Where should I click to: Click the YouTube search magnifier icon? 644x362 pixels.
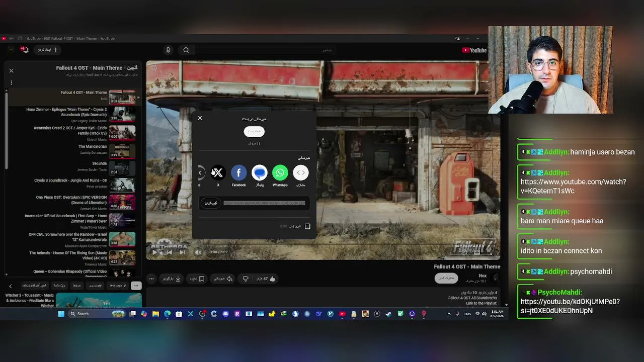pos(186,50)
